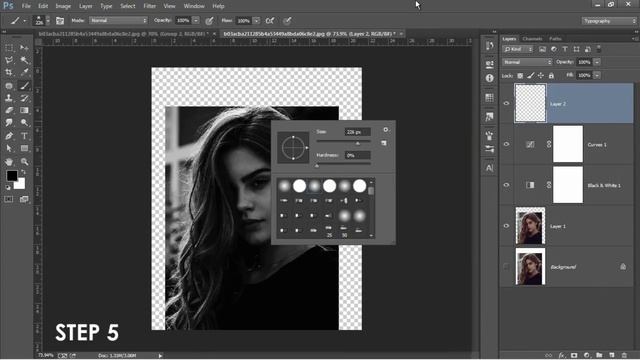Switch to the Channels tab

pos(532,39)
